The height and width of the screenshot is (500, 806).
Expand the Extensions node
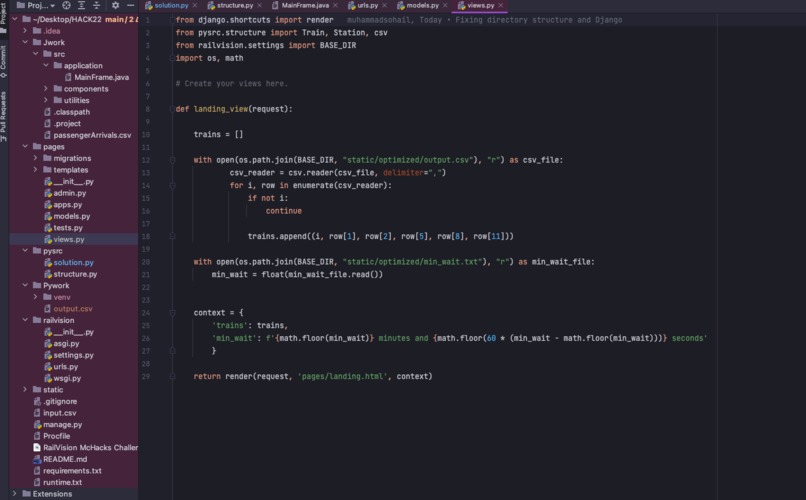tap(15, 493)
